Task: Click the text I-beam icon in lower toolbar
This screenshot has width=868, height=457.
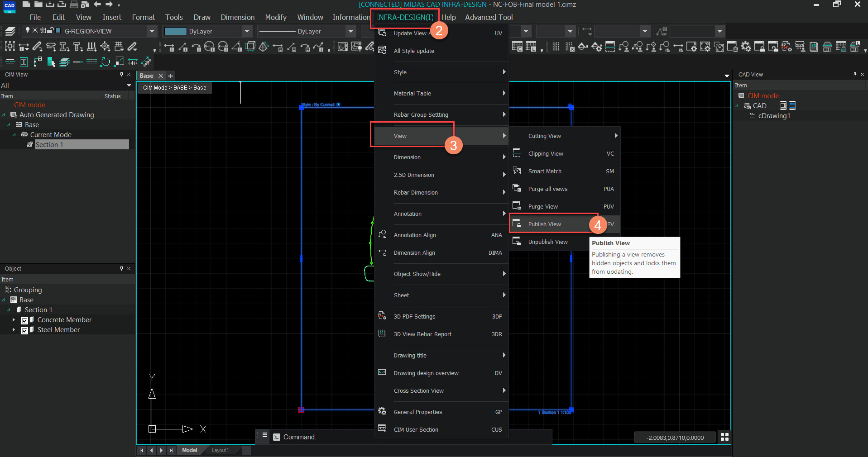Action: (24, 62)
